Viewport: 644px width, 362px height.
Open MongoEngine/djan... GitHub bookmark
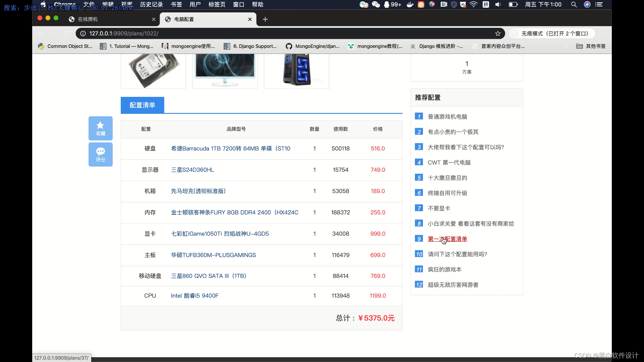(x=313, y=46)
